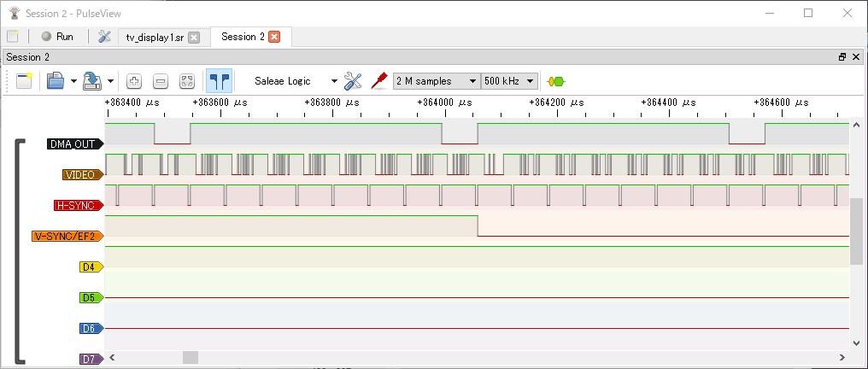Click the Run capture button

coord(57,37)
